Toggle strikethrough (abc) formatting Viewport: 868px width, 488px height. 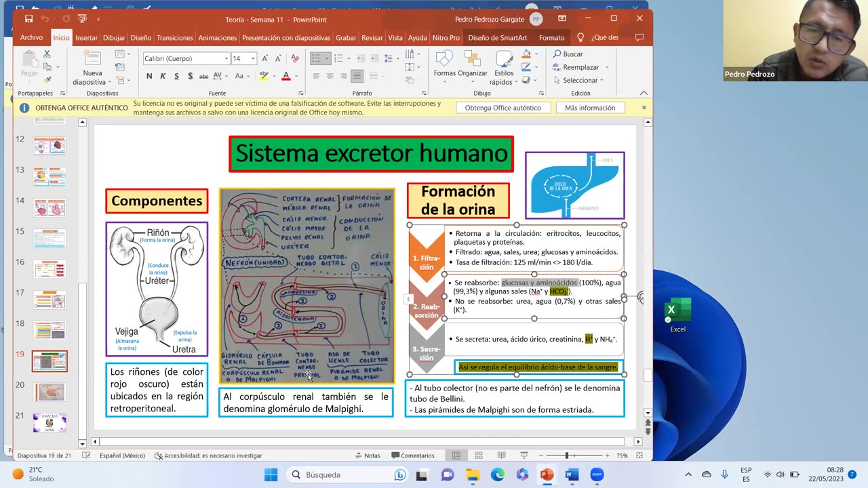point(204,76)
